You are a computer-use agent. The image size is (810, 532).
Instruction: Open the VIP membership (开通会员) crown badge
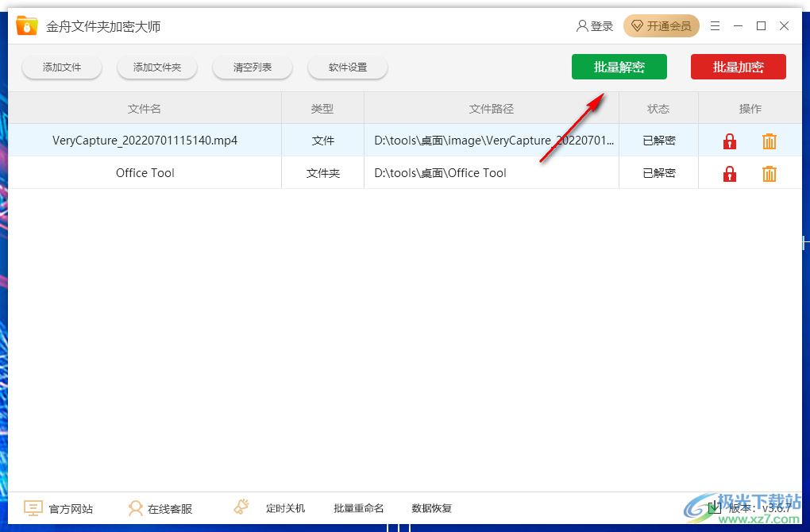661,25
